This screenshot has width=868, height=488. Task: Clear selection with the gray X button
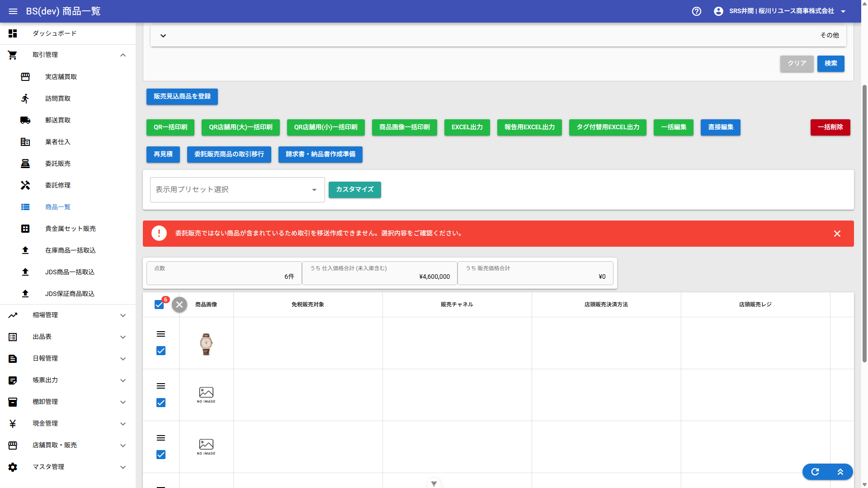[179, 305]
